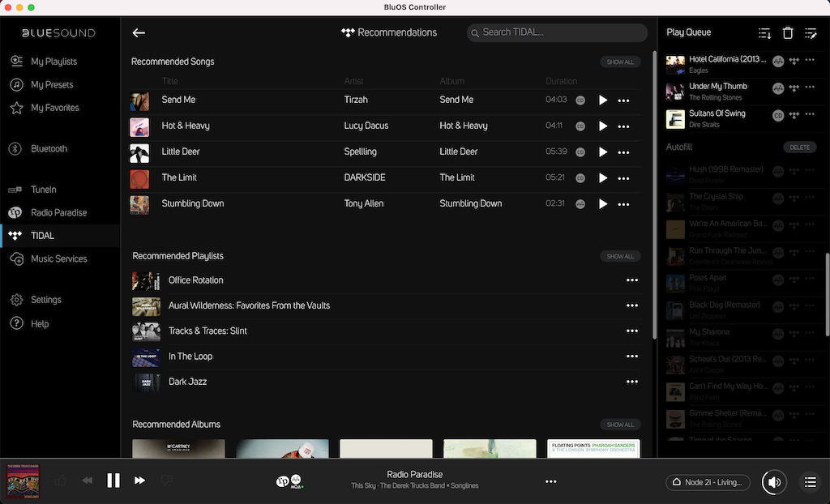This screenshot has width=830, height=504.
Task: Select Hotel California in play queue
Action: 727,59
